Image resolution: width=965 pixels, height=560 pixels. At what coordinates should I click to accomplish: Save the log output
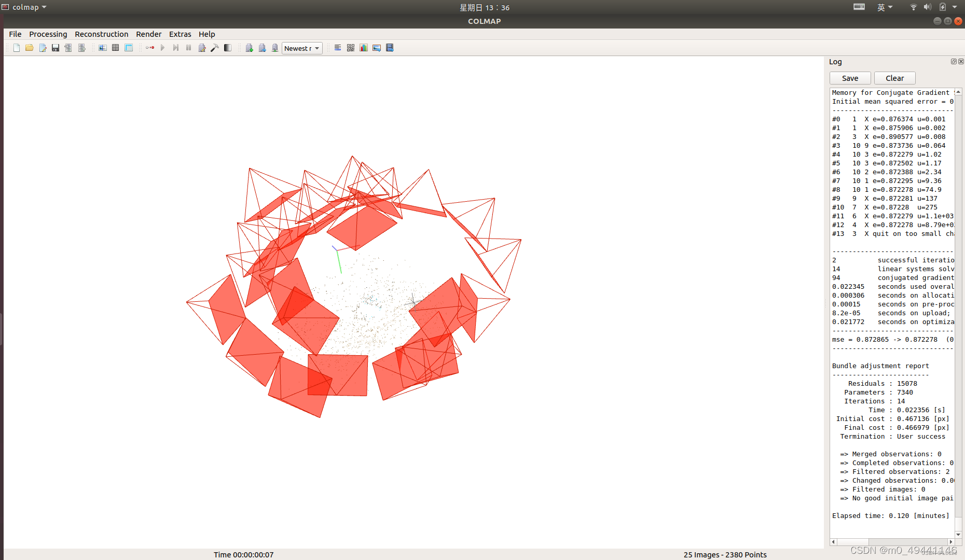point(850,78)
